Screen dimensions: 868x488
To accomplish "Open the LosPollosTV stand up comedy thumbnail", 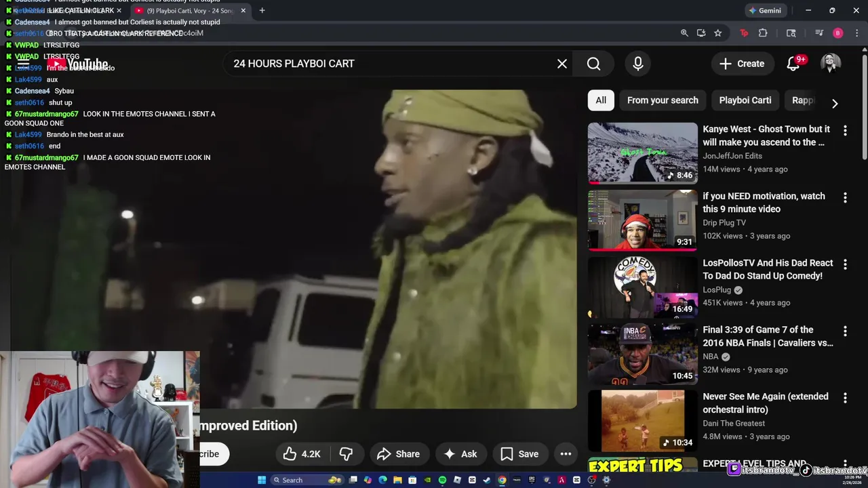I will 642,287.
